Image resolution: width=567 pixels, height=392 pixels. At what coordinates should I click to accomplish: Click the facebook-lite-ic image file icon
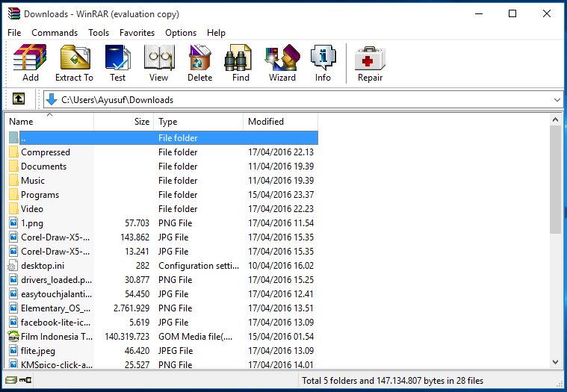[13, 323]
